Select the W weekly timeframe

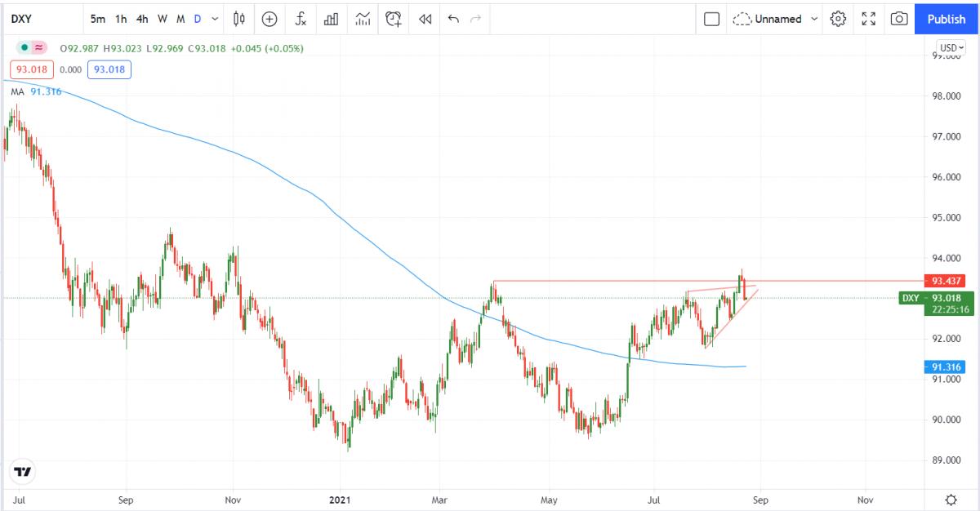tap(163, 19)
